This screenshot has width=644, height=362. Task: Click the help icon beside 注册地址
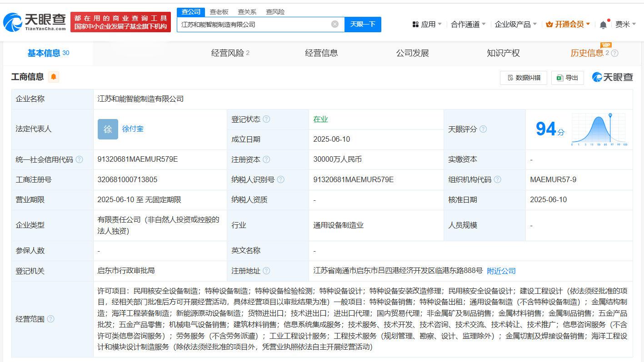[x=266, y=271]
